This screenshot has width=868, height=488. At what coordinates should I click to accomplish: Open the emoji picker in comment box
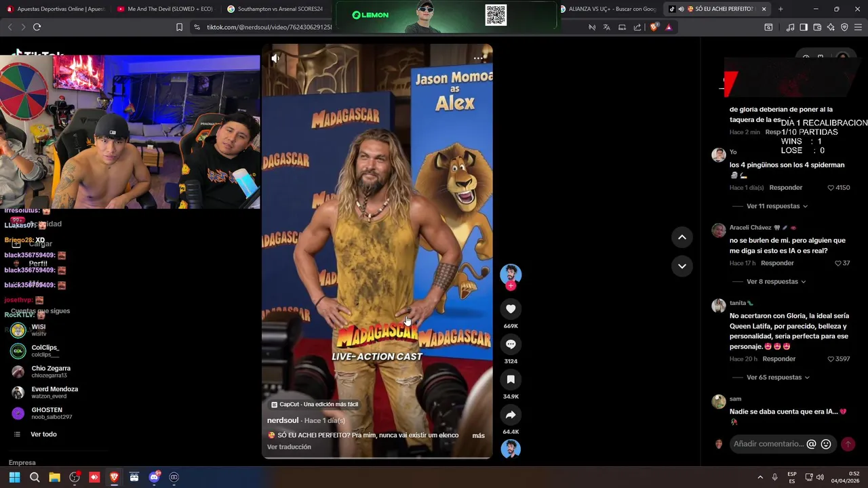826,444
